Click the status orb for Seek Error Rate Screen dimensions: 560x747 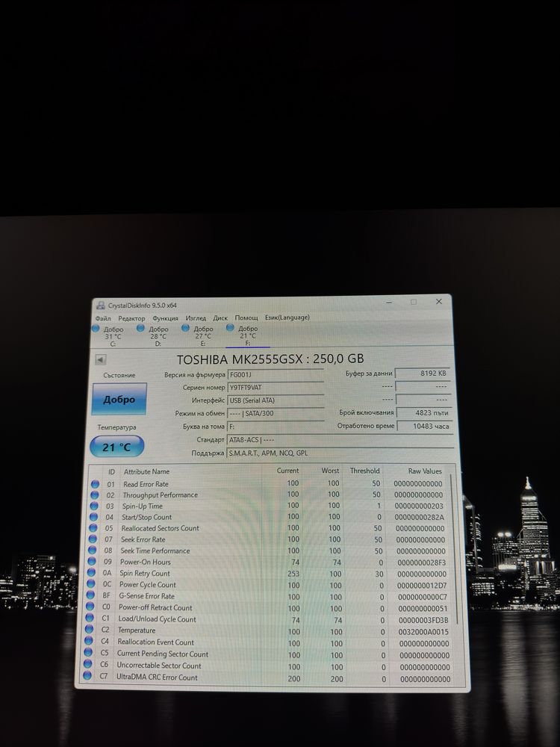[x=93, y=539]
